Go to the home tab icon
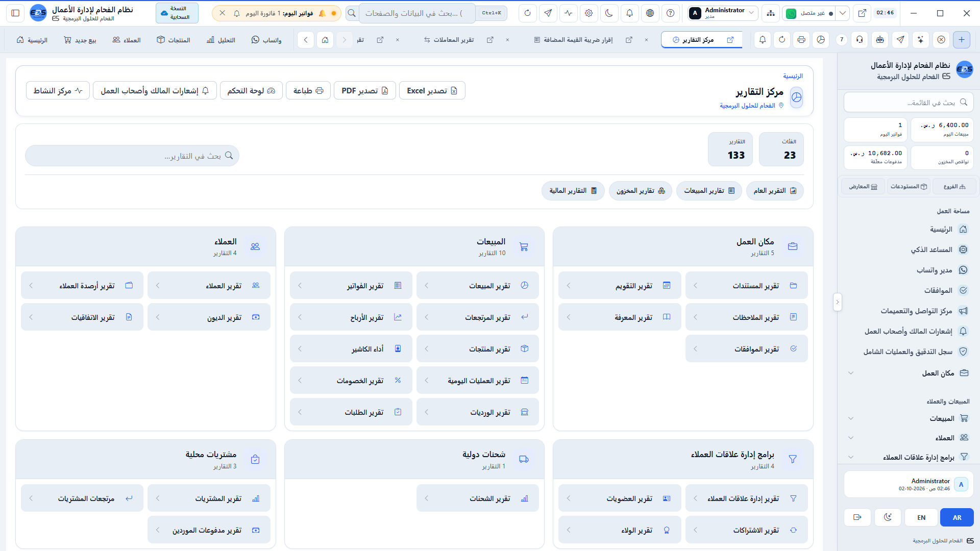 [x=325, y=40]
